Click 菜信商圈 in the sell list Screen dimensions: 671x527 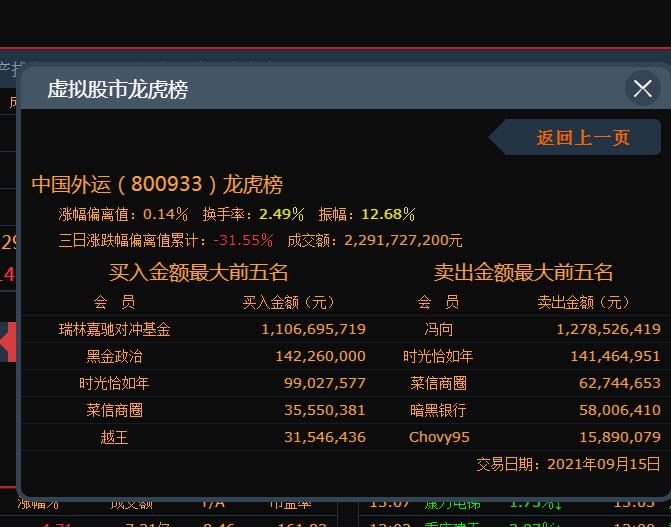tap(438, 383)
